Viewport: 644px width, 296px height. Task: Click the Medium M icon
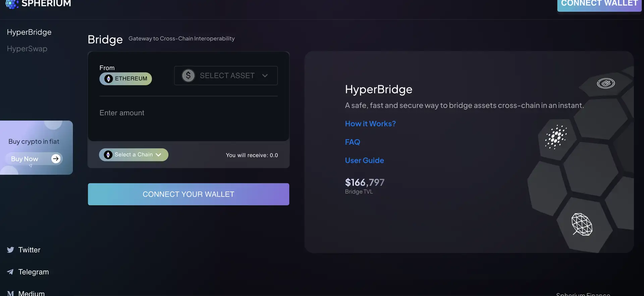click(10, 293)
